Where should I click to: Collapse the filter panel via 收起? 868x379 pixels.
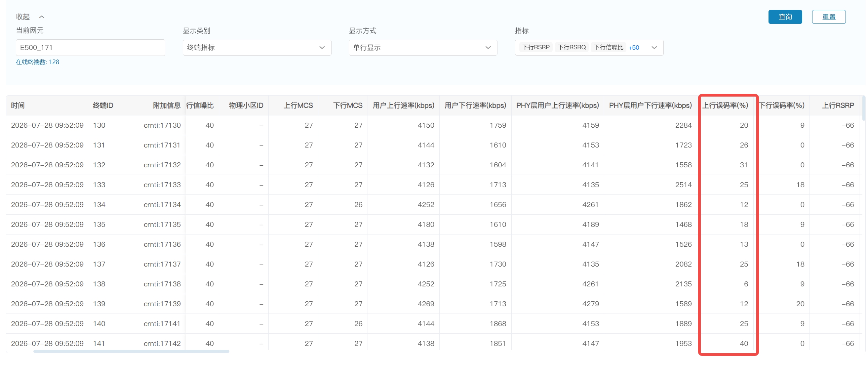[23, 17]
